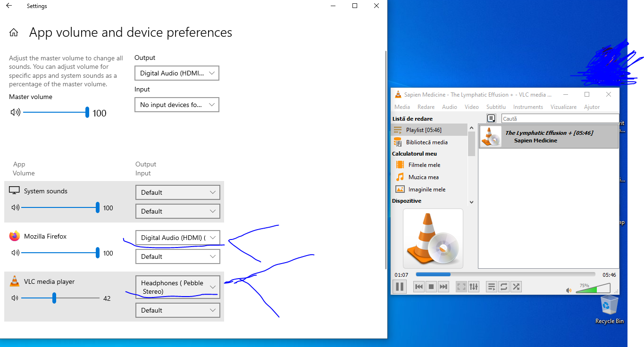Open the Audio menu in VLC
This screenshot has width=644, height=347.
(449, 107)
